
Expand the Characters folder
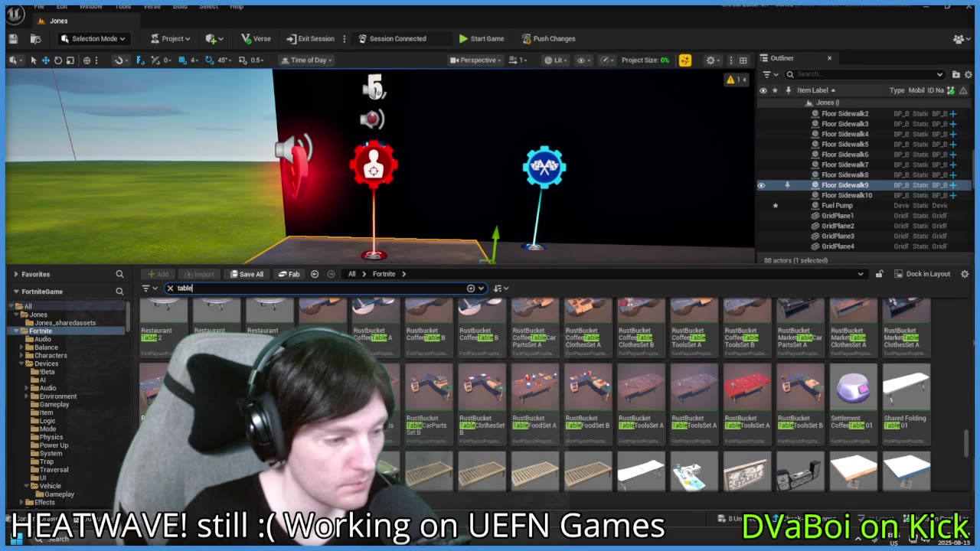pyautogui.click(x=22, y=355)
